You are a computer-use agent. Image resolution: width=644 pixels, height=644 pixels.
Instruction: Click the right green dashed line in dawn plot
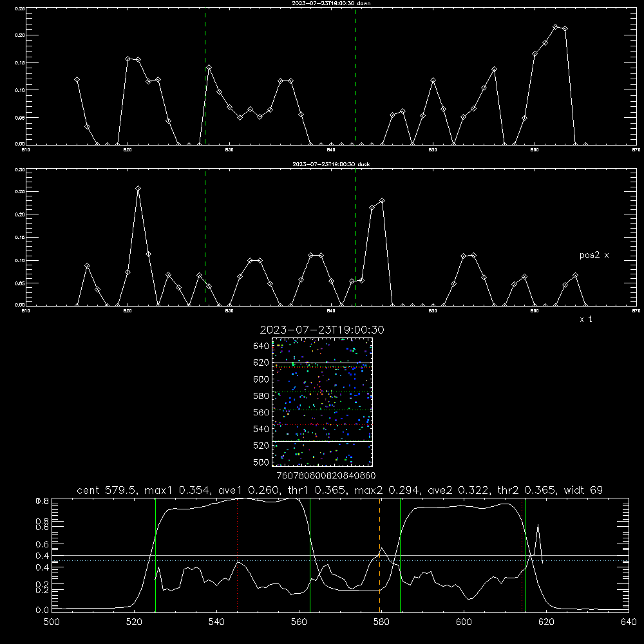tap(355, 76)
